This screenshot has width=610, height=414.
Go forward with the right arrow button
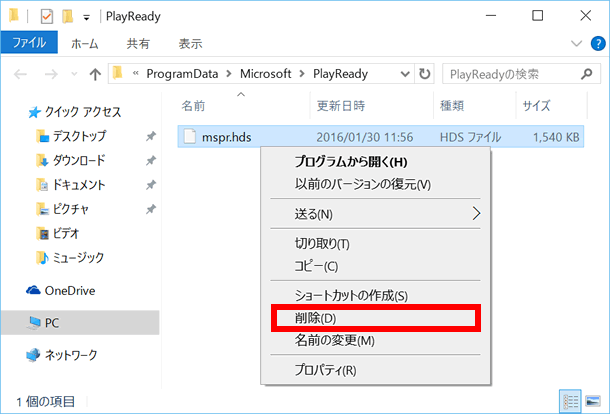(x=51, y=74)
